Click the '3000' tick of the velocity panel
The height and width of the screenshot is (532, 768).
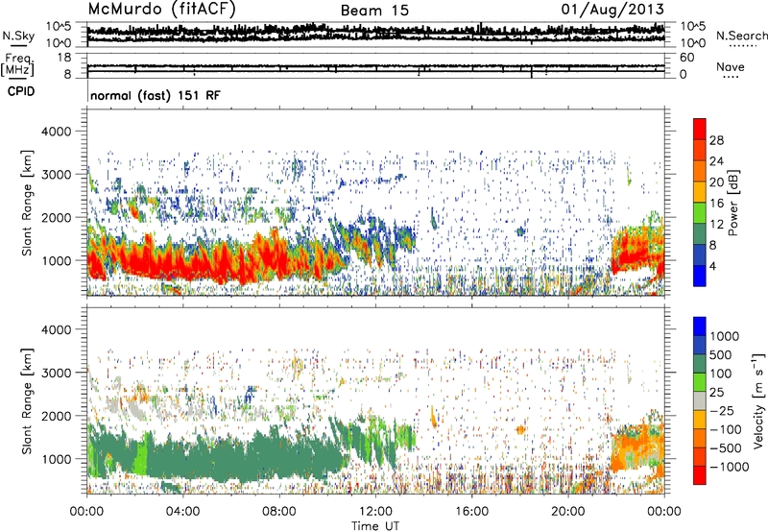(57, 373)
